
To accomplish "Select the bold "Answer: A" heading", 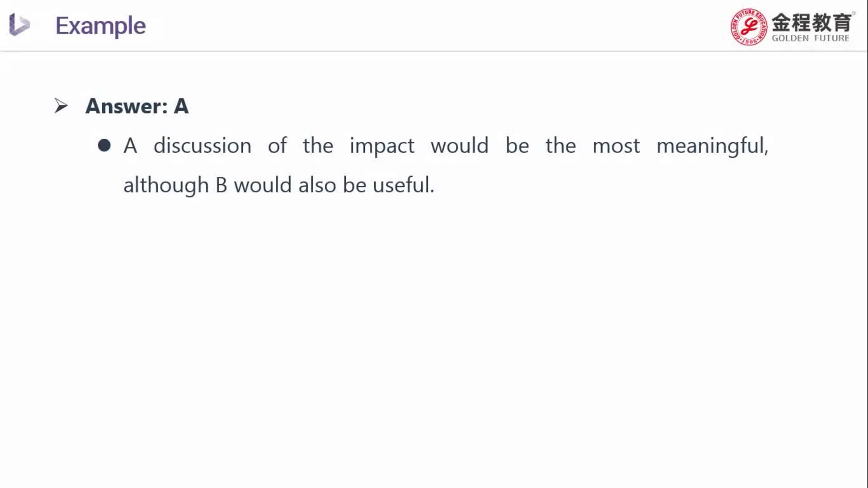I will (x=137, y=106).
